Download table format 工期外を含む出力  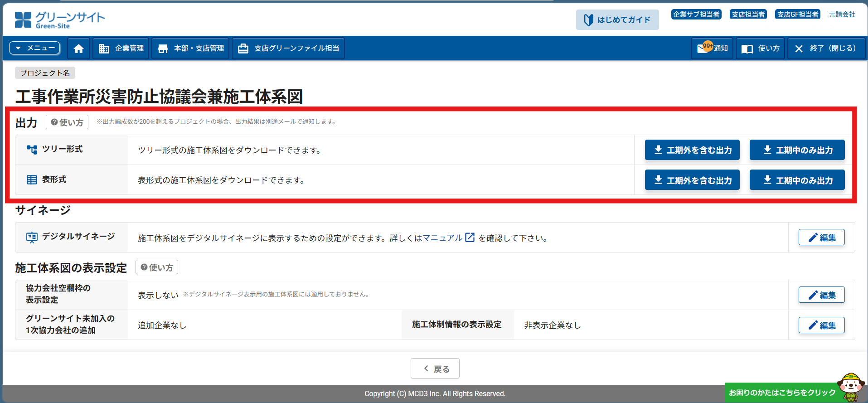pyautogui.click(x=692, y=180)
